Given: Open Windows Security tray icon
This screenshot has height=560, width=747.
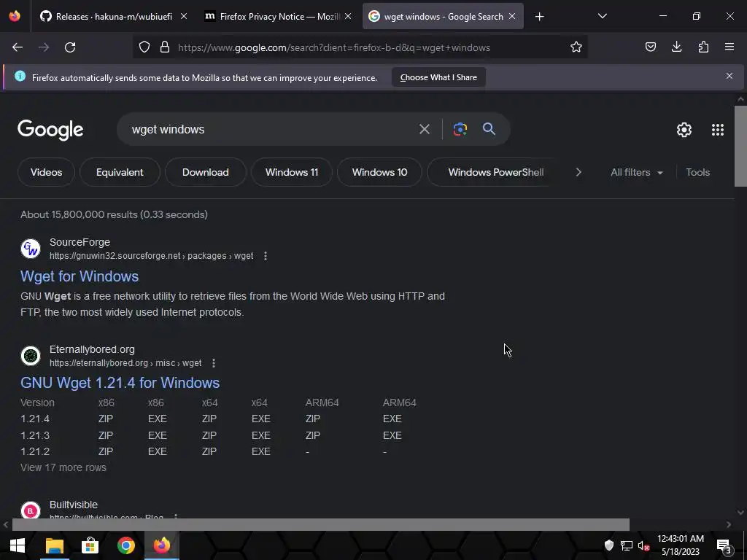Looking at the screenshot, I should [609, 545].
